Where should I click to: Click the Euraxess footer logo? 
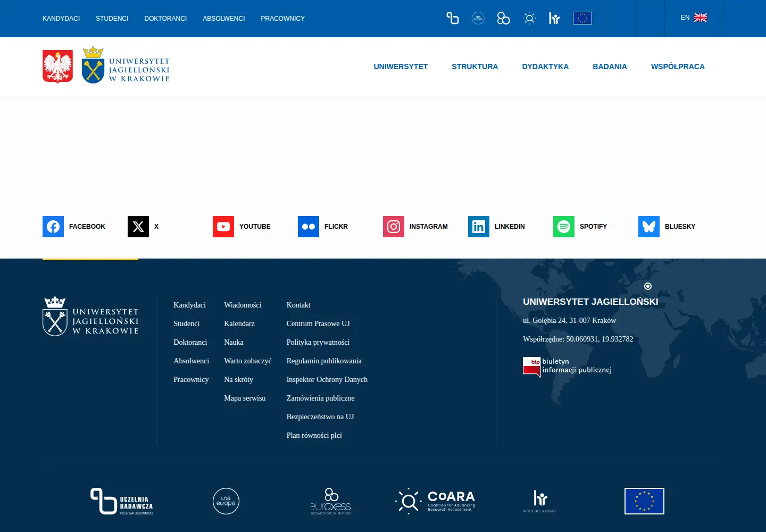coord(331,501)
